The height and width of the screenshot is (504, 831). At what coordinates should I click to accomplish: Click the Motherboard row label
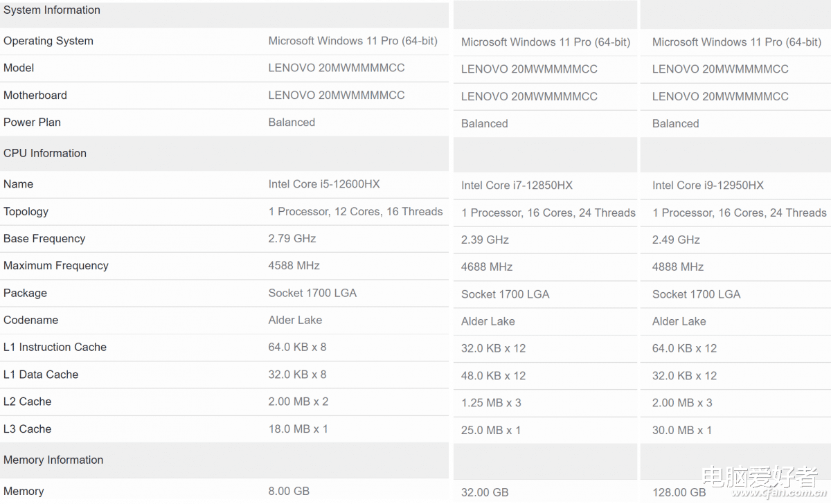coord(35,96)
